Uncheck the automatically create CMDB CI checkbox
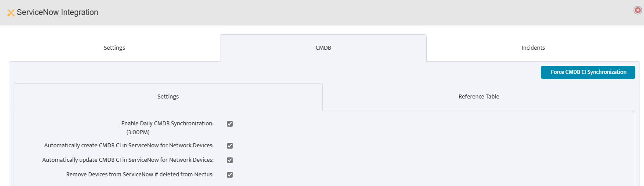 click(x=230, y=146)
